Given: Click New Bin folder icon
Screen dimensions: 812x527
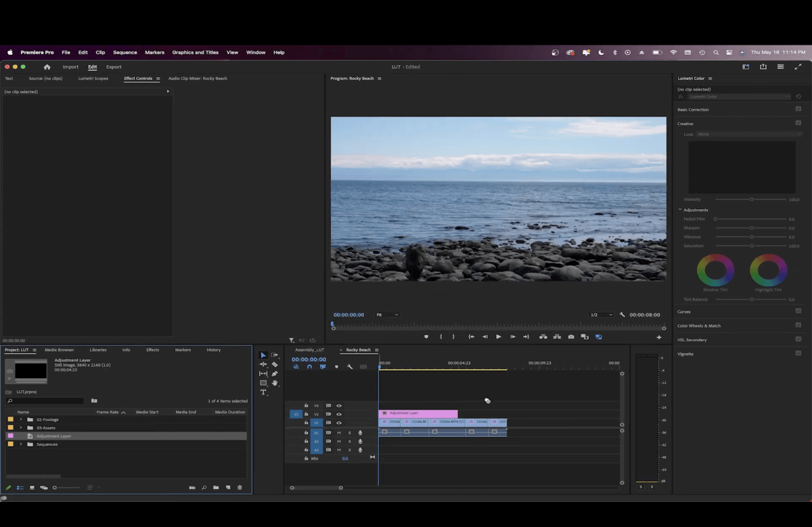Looking at the screenshot, I should coord(216,487).
